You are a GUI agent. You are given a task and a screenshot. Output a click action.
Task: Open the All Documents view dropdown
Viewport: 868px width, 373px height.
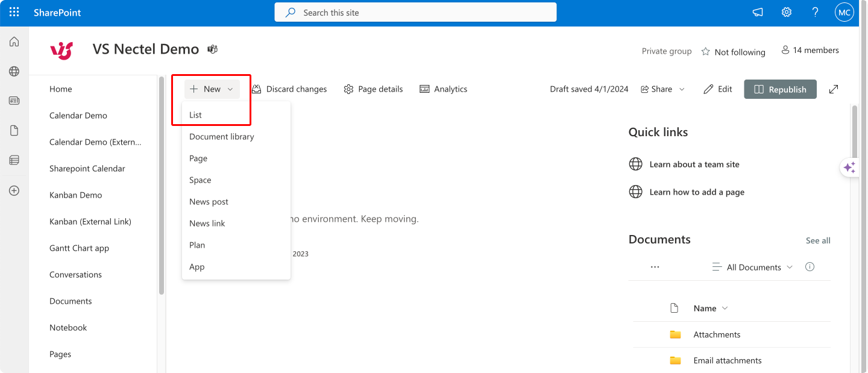752,267
